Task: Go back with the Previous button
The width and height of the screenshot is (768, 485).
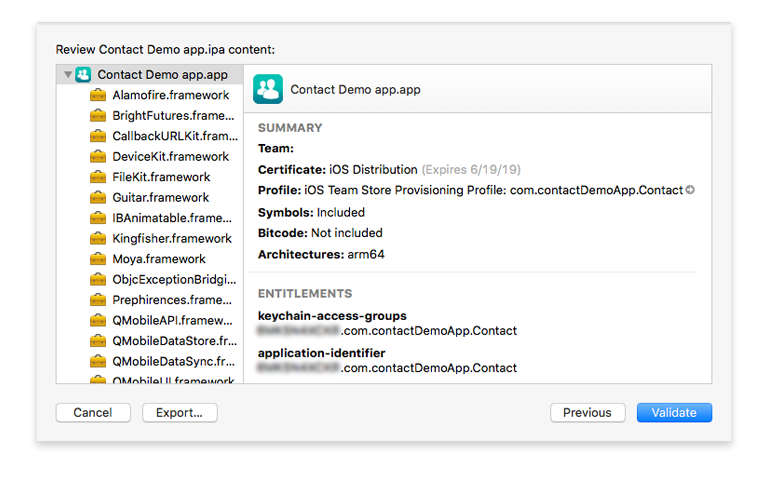Action: [587, 412]
